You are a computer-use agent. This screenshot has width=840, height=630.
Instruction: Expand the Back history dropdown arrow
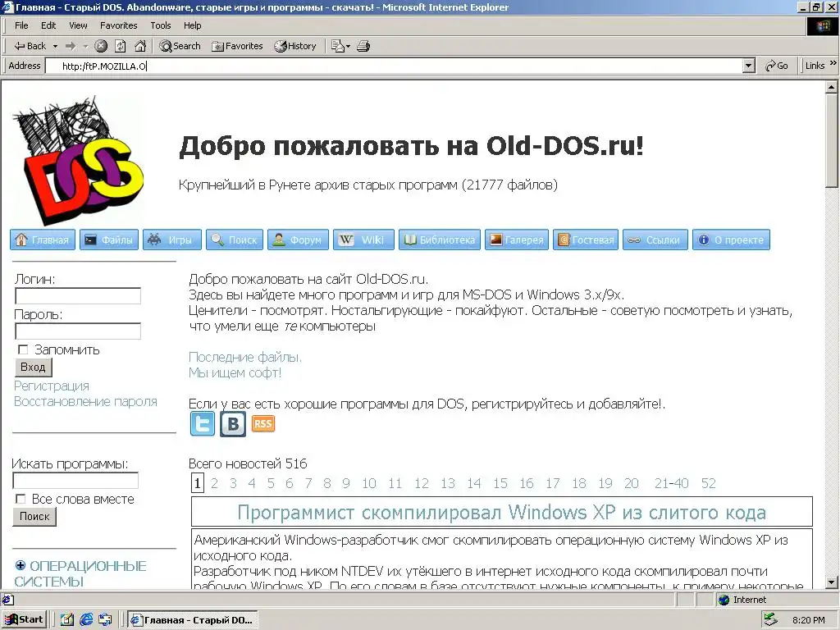pos(55,47)
